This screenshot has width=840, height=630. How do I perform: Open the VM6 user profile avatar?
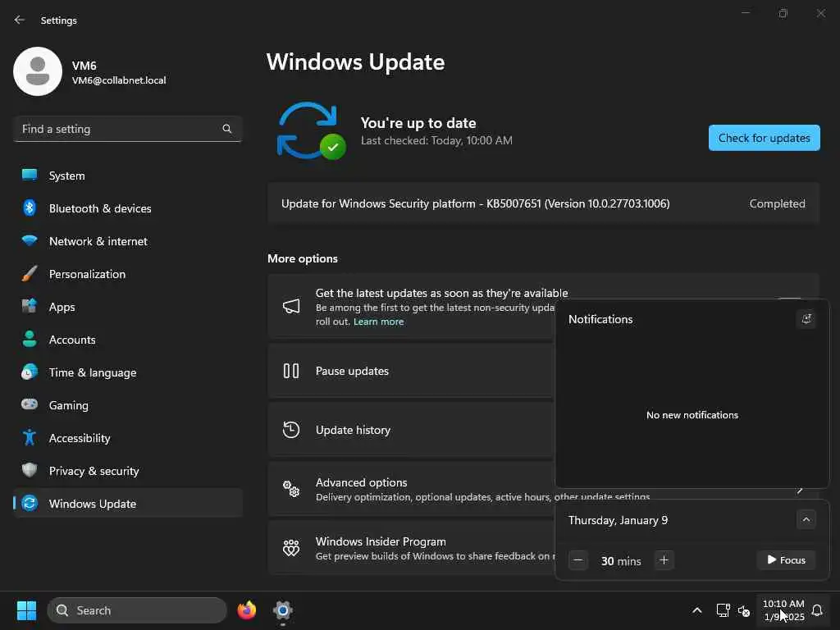(38, 71)
